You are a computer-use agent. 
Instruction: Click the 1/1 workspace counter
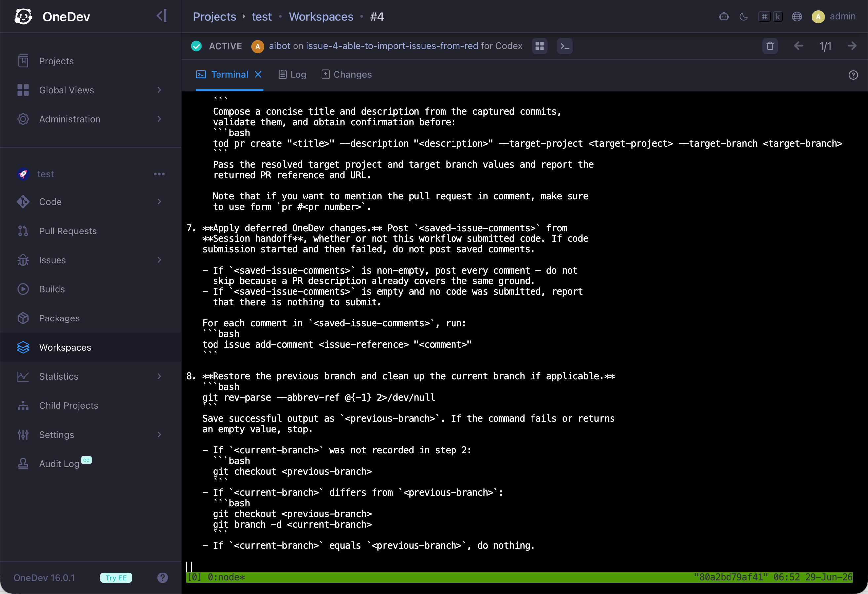pos(825,46)
